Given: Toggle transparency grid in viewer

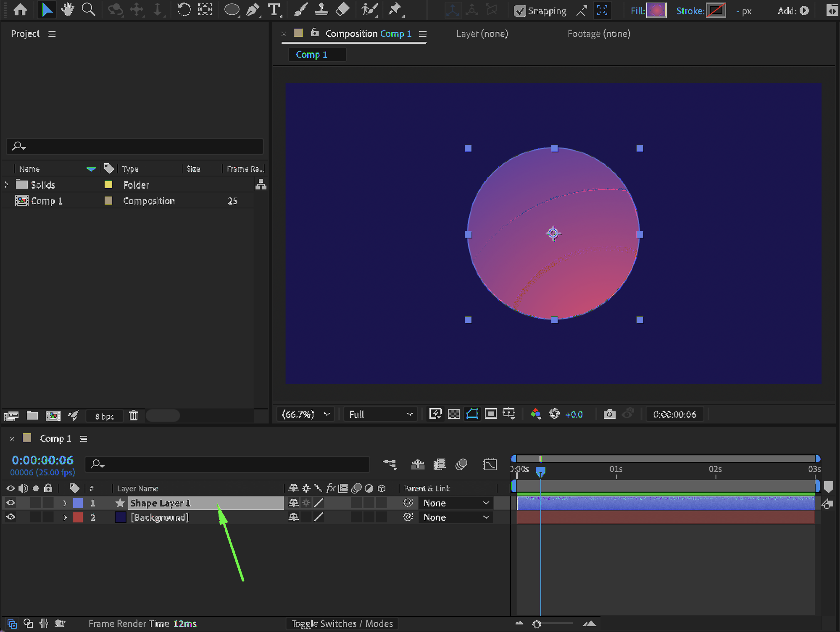Looking at the screenshot, I should [454, 414].
